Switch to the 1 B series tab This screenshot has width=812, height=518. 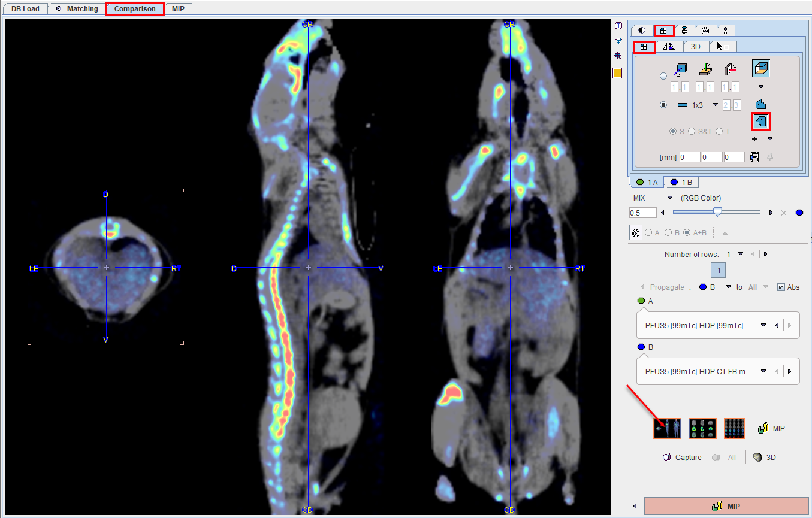tap(681, 182)
